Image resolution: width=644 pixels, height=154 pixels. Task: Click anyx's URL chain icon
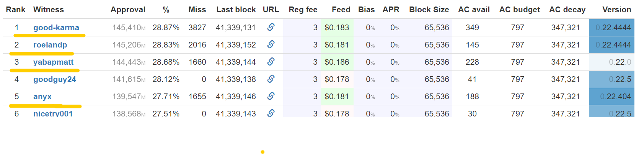click(x=271, y=96)
